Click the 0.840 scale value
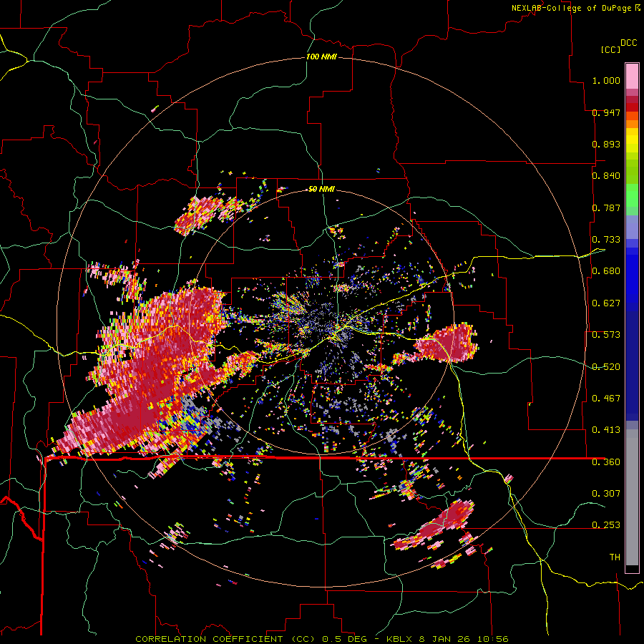The height and width of the screenshot is (644, 644). (x=606, y=176)
